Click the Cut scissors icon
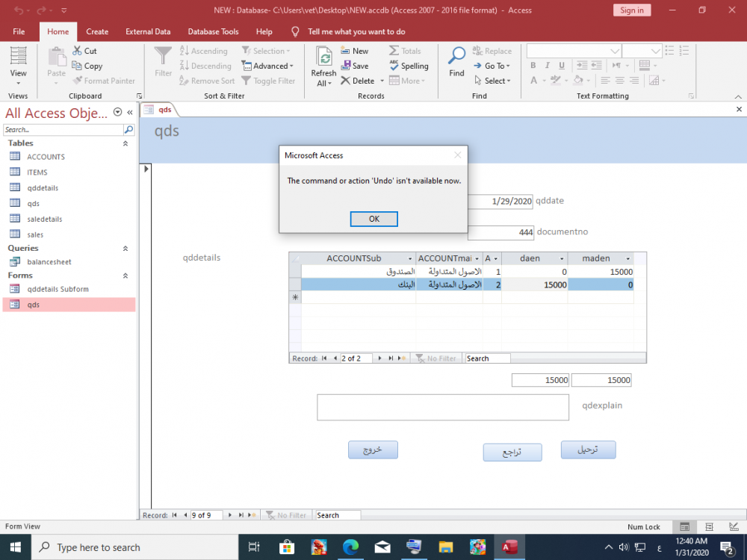The width and height of the screenshot is (747, 560). (77, 51)
